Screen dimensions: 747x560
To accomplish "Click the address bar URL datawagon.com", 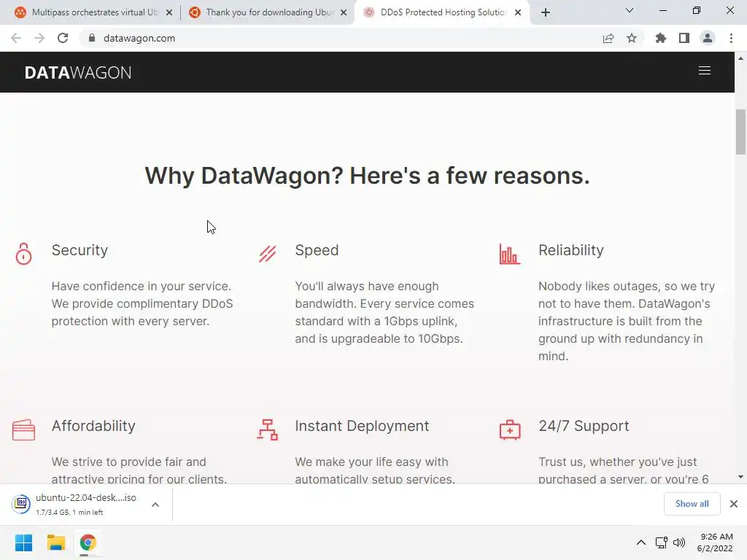I will 139,38.
